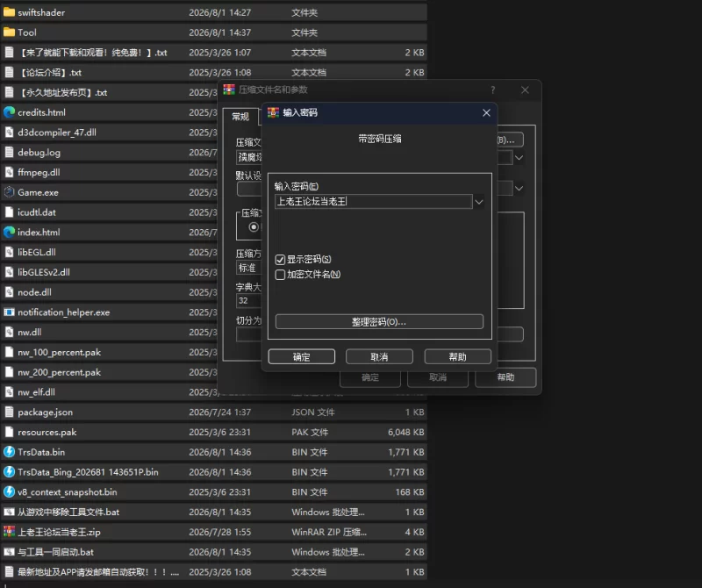Click the 168 KB size cell
Viewport: 702px width, 588px height.
point(409,491)
